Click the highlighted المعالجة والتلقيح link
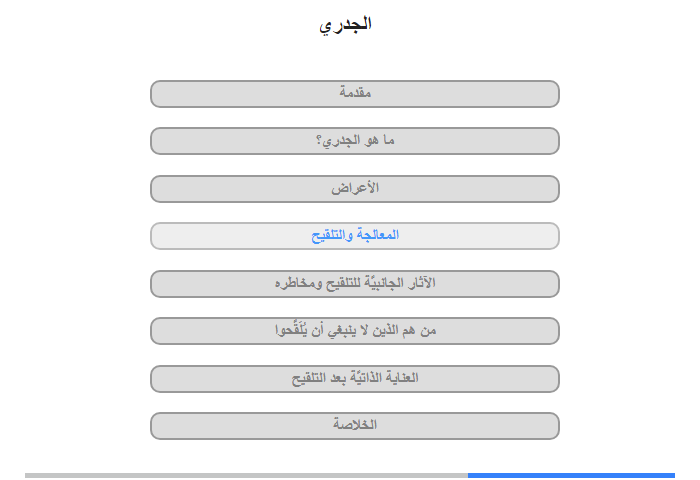The width and height of the screenshot is (700, 480). [355, 236]
